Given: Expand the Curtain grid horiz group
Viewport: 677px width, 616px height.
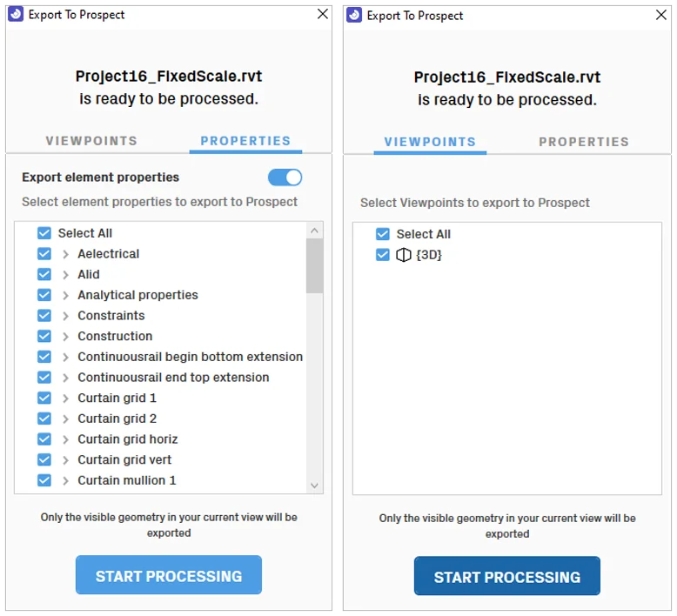Looking at the screenshot, I should pyautogui.click(x=65, y=439).
